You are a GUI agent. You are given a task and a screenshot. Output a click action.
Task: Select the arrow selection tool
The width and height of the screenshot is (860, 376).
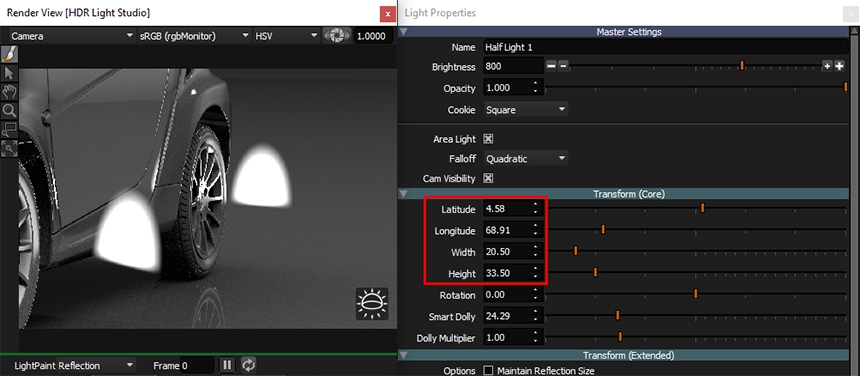point(9,73)
